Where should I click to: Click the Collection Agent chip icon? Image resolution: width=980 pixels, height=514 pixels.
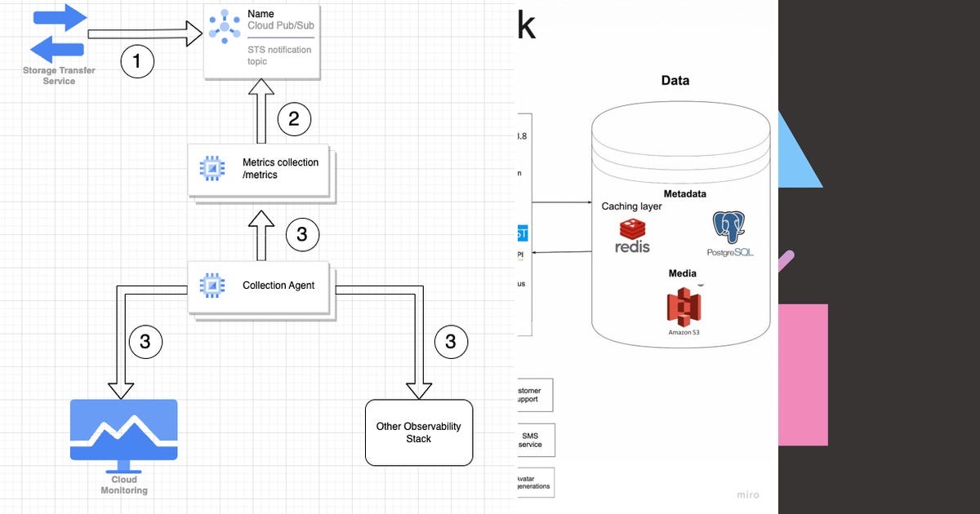[213, 284]
